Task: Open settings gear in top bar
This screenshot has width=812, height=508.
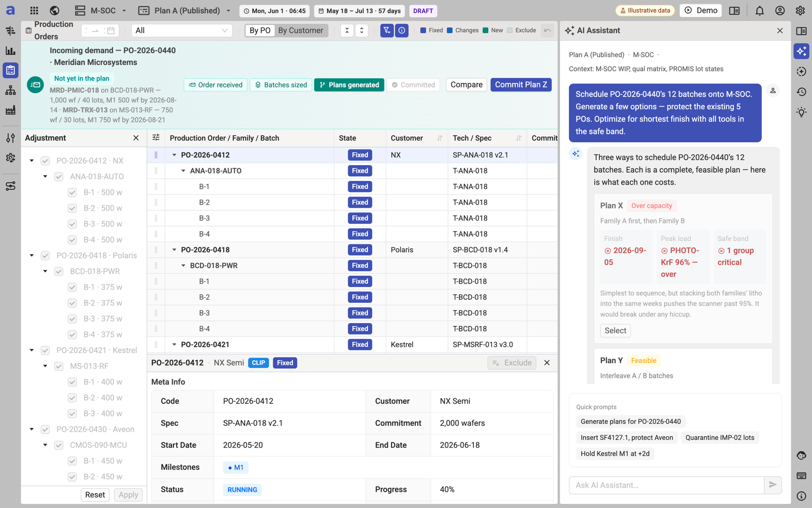Action: coord(800,11)
